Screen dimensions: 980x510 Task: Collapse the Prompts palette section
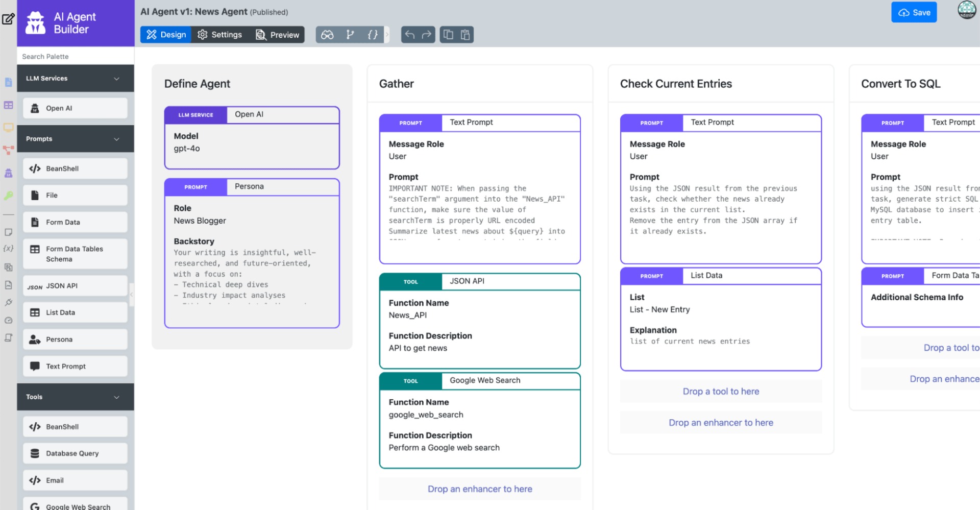(116, 139)
